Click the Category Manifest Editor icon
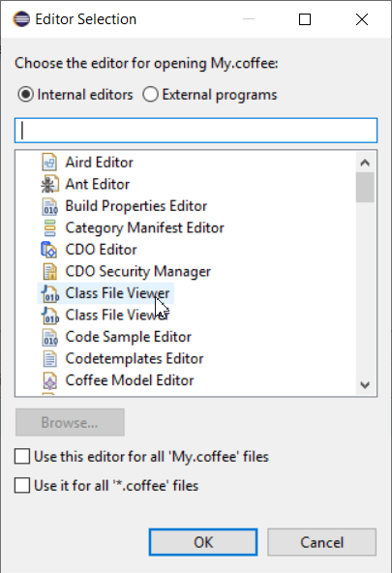The image size is (392, 573). (49, 228)
